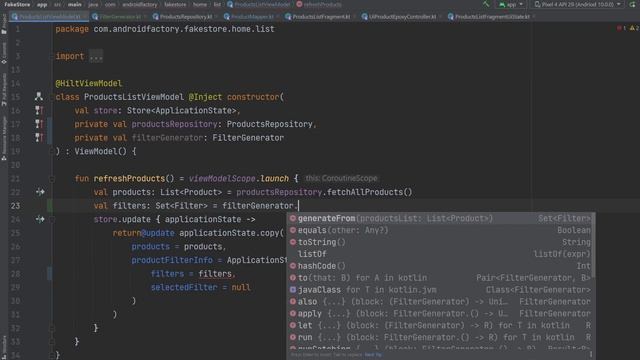The height and width of the screenshot is (360, 640).
Task: Click the run icon right of the device selector
Action: tap(633, 4)
